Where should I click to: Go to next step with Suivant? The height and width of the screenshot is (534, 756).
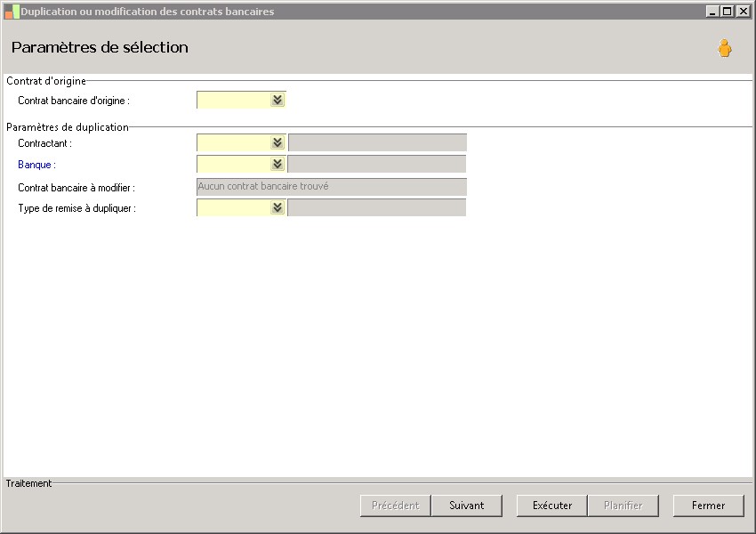coord(467,506)
